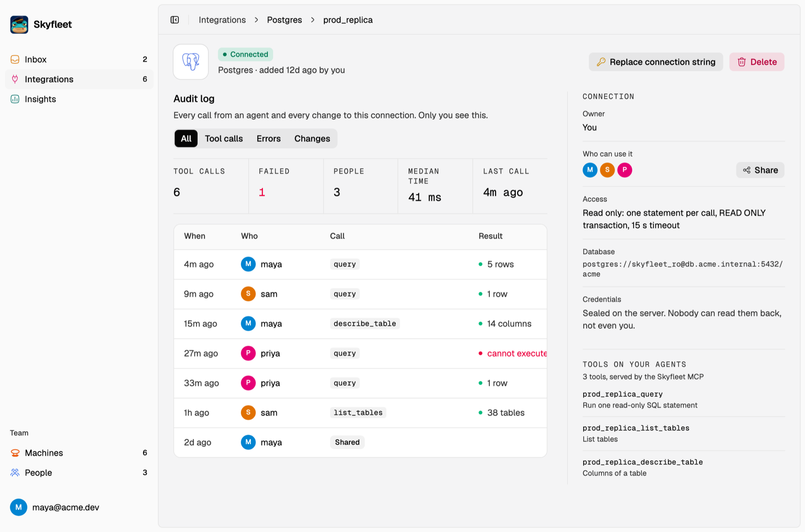Click the People icon in Team
The image size is (805, 532).
pyautogui.click(x=15, y=473)
